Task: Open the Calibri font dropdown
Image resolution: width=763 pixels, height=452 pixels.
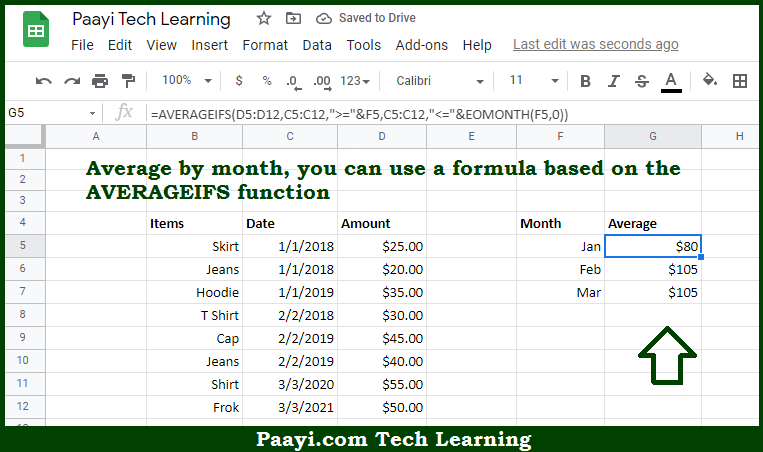Action: point(440,81)
